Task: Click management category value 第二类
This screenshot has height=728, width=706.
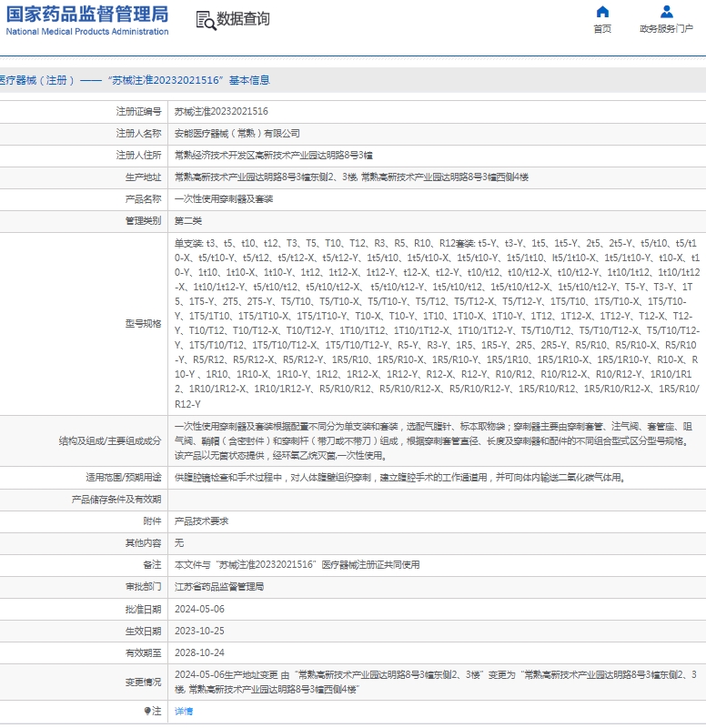Action: point(188,220)
